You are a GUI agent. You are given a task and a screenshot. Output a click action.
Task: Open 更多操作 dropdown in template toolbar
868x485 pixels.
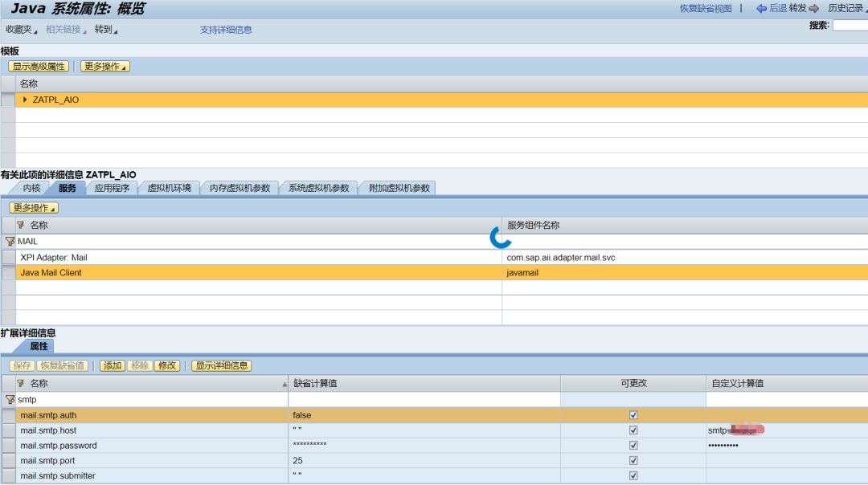pos(104,67)
